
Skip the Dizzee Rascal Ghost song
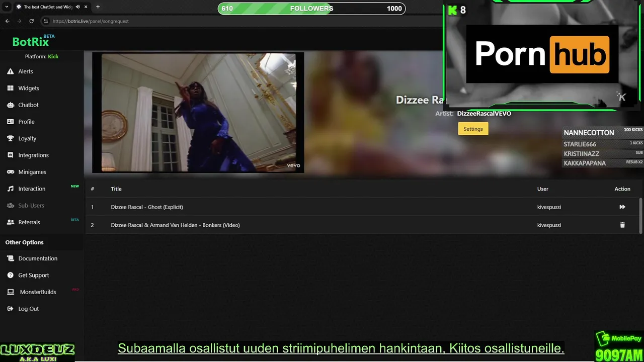coord(622,207)
